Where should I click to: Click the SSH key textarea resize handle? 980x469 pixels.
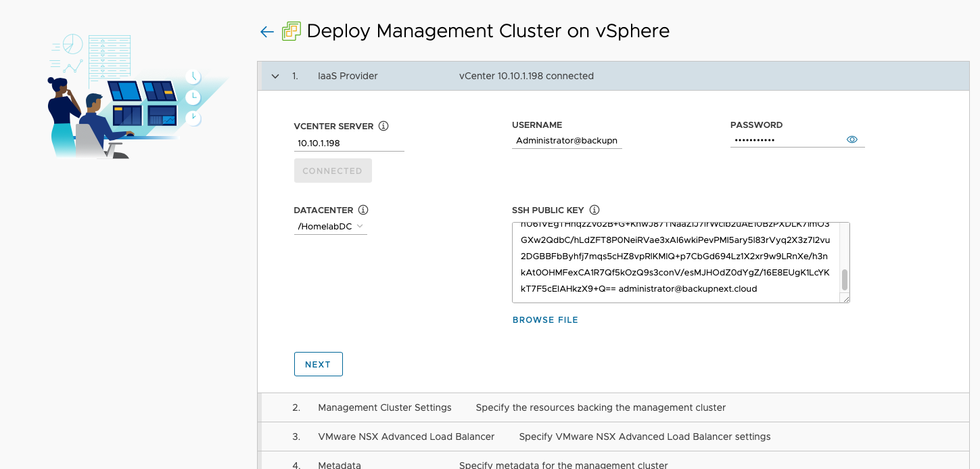(x=845, y=298)
